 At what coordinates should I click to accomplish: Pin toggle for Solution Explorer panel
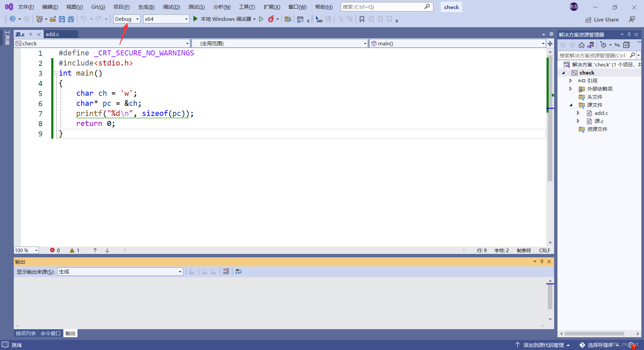coord(629,35)
